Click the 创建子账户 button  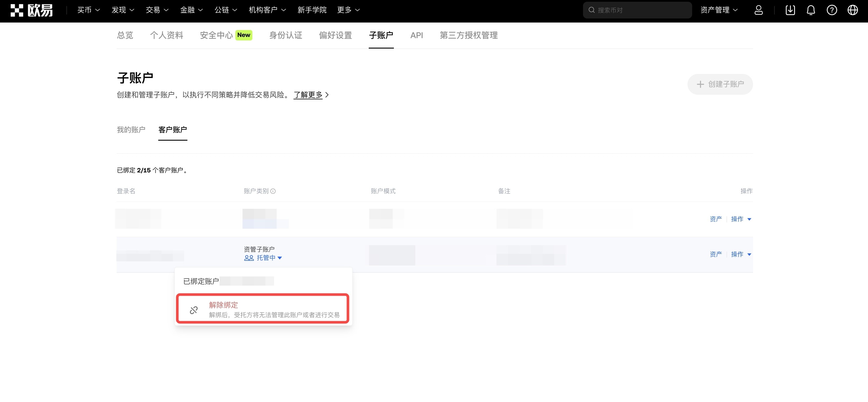pos(720,84)
